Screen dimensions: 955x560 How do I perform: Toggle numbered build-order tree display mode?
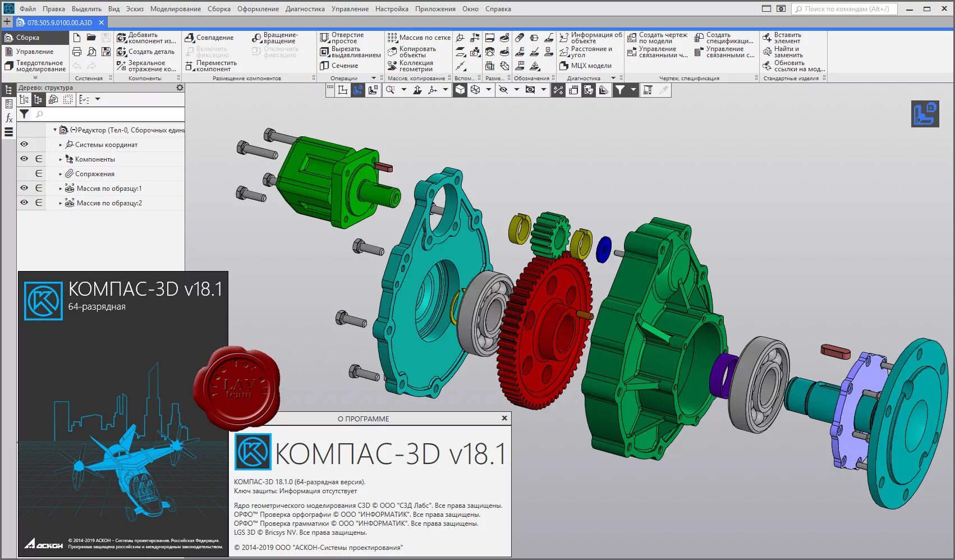pos(24,99)
